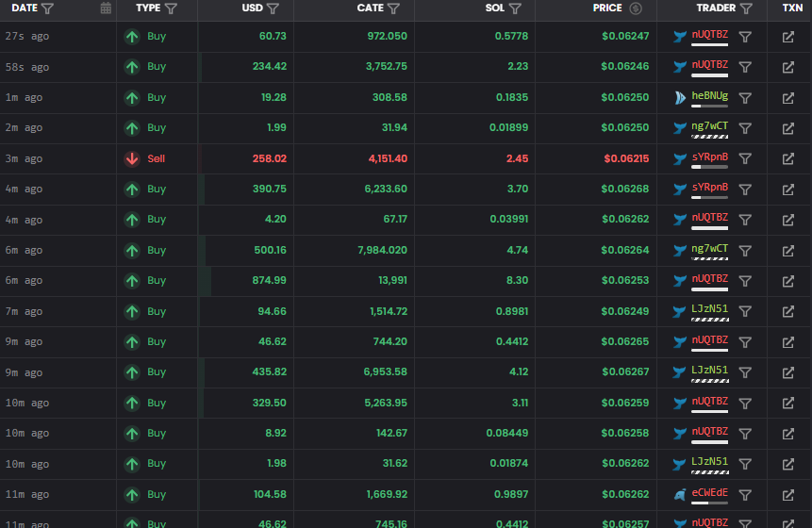Screen dimensions: 812x528
Task: Open transaction link for the 234.42 USD buy
Action: (x=788, y=67)
